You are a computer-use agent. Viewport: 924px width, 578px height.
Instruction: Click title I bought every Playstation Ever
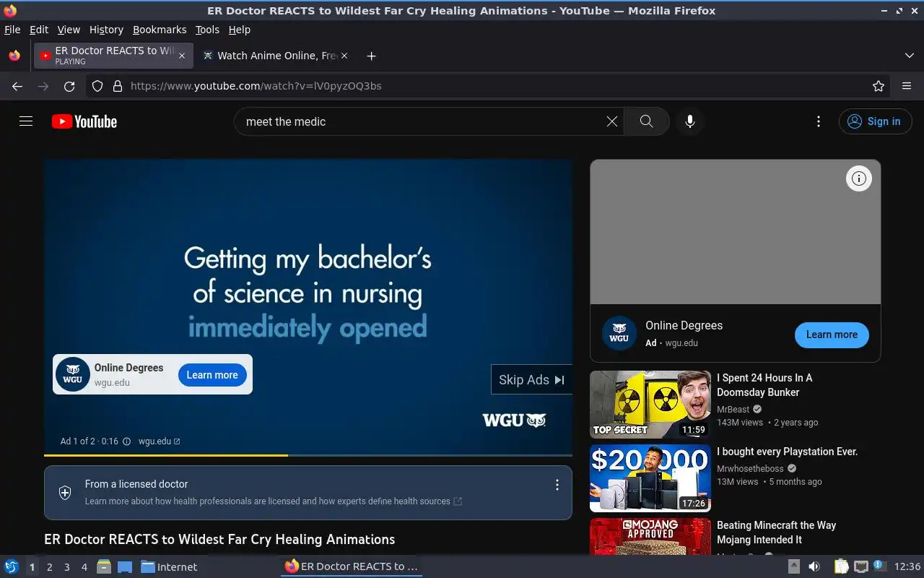[x=787, y=452]
